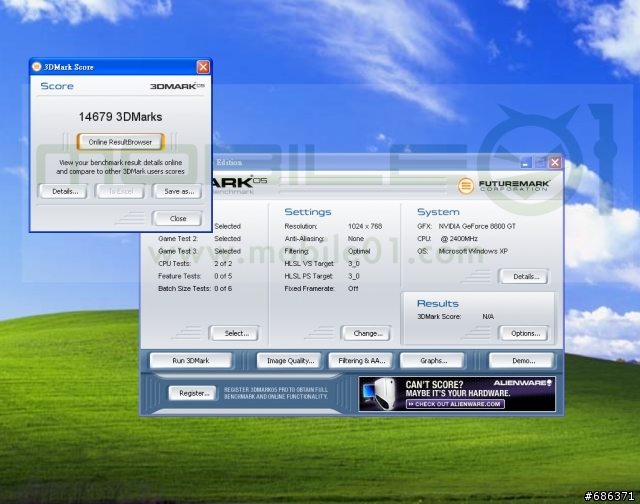Click the Futuremark Corporation logo
Image resolution: width=640 pixels, height=504 pixels.
point(504,186)
